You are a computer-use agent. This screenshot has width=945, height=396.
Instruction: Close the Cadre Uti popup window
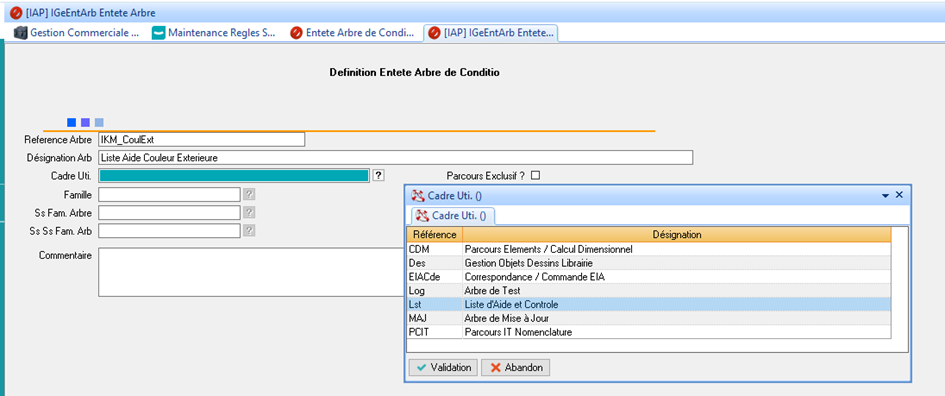point(899,195)
